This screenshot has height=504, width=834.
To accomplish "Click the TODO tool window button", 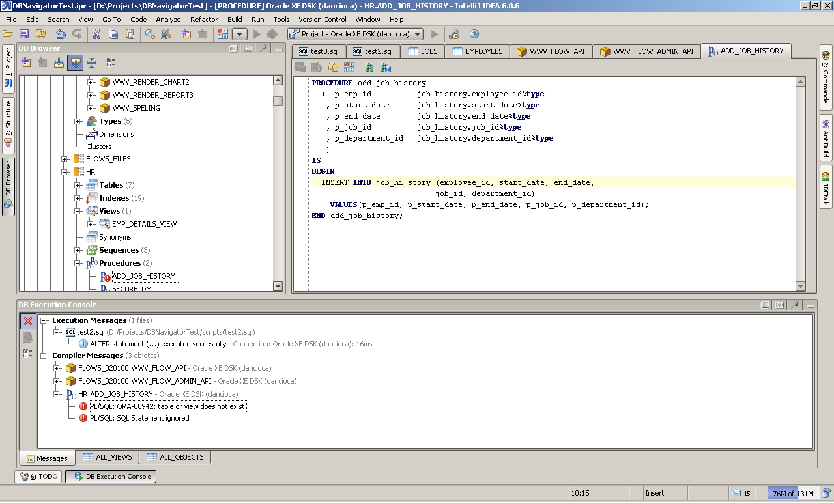I will 39,477.
